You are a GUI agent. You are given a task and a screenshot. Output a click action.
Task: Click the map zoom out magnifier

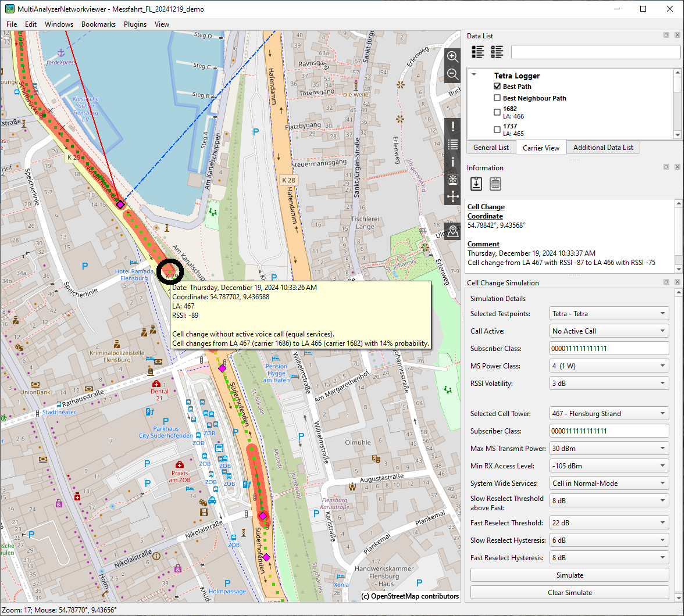452,74
